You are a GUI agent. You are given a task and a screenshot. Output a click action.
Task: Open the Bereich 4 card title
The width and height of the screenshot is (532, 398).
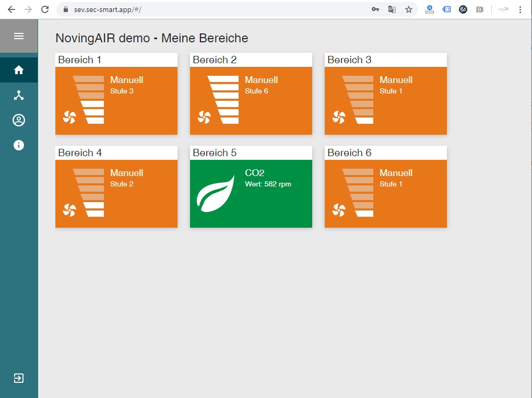[x=80, y=153]
